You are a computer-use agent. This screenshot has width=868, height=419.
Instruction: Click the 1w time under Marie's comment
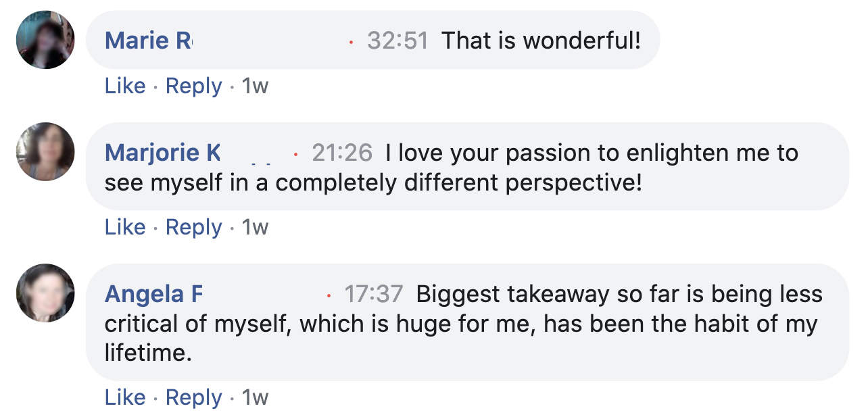pos(255,86)
